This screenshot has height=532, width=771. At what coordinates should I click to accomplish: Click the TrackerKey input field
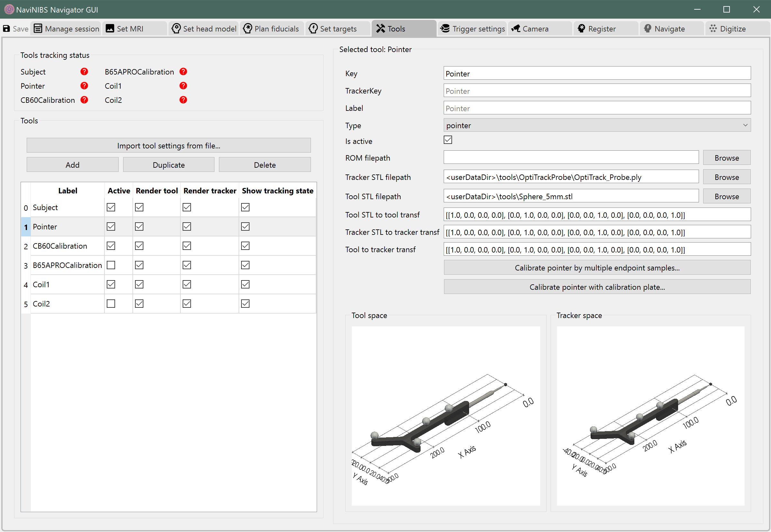[597, 91]
